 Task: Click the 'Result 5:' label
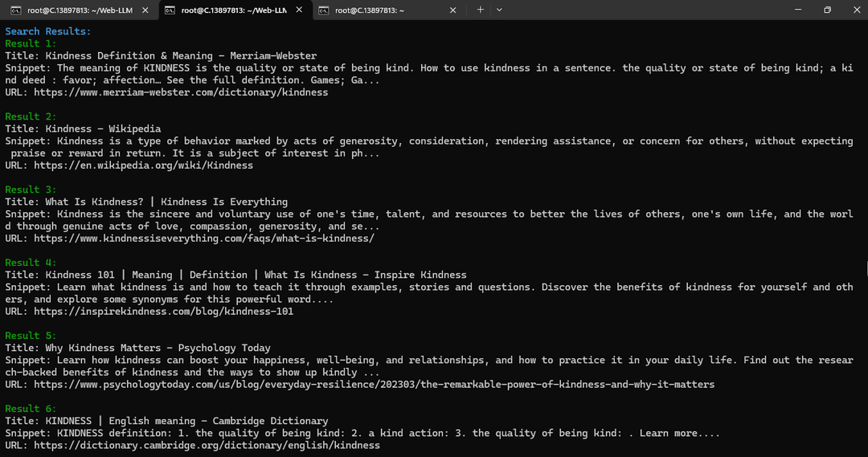click(31, 336)
